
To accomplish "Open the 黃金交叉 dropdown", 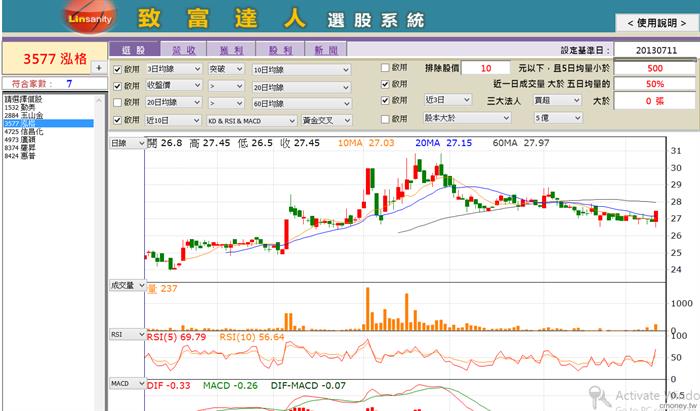I will tap(327, 120).
